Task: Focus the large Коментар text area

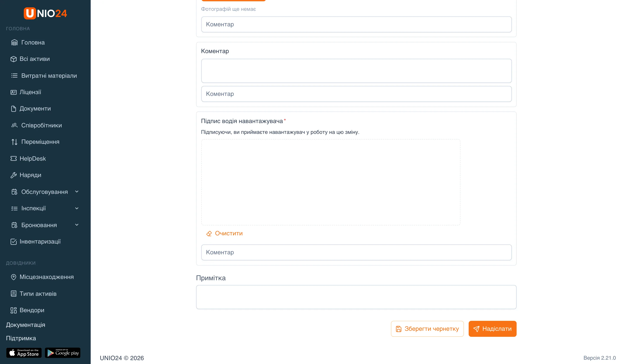Action: 356,71
